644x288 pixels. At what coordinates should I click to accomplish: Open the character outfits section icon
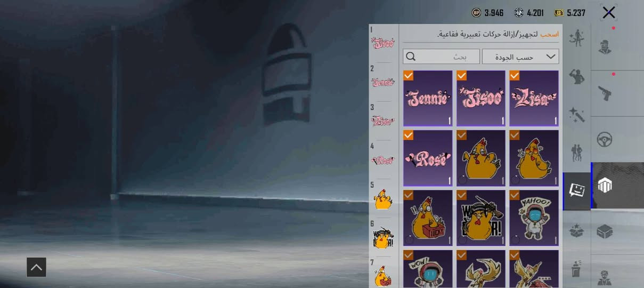[605, 46]
